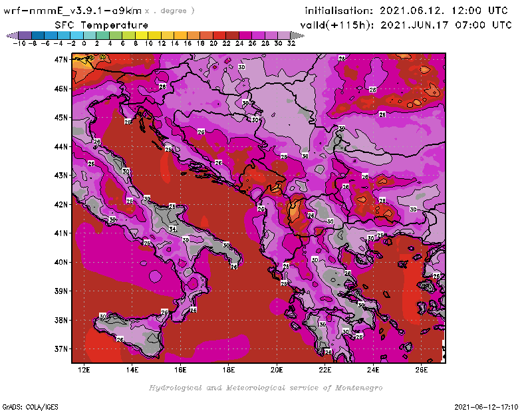The width and height of the screenshot is (532, 411).
Task: Click the 46N latitude label
Action: (61, 89)
